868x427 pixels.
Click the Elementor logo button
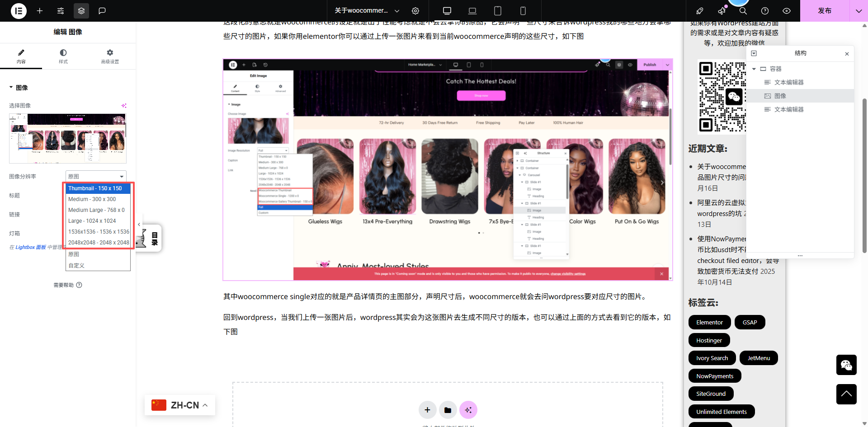point(19,11)
